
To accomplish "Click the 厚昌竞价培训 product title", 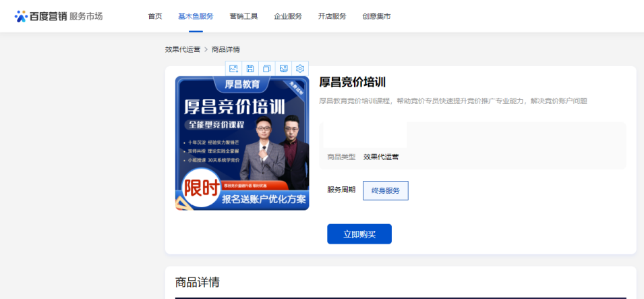I will 353,82.
